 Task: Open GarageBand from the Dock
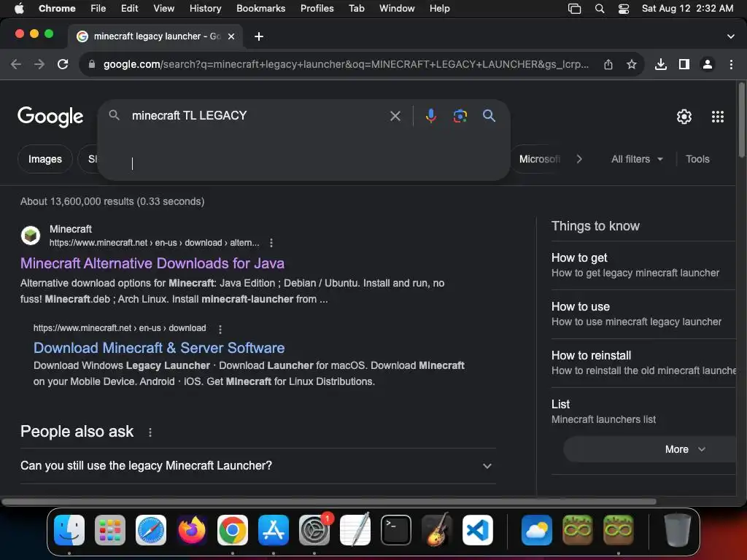tap(437, 530)
